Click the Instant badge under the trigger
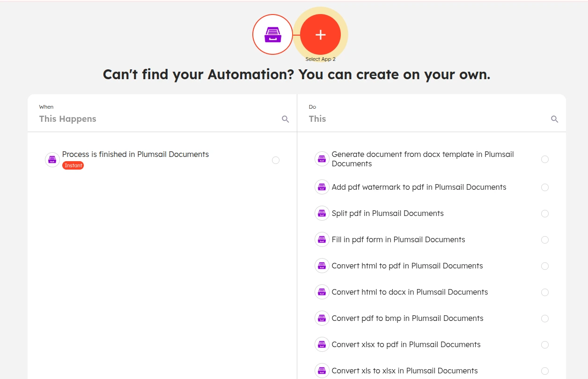Screen dimensions: 588x379 coord(73,165)
